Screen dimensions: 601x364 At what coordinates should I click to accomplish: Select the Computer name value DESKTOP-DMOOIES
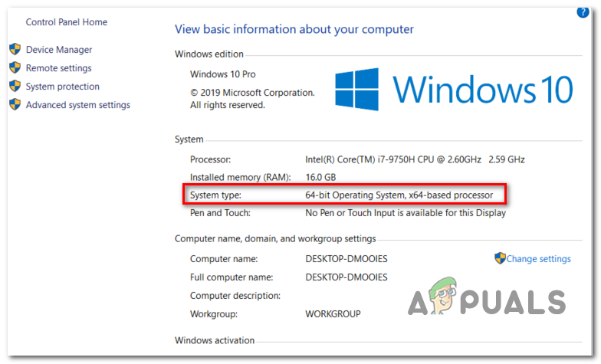point(346,259)
